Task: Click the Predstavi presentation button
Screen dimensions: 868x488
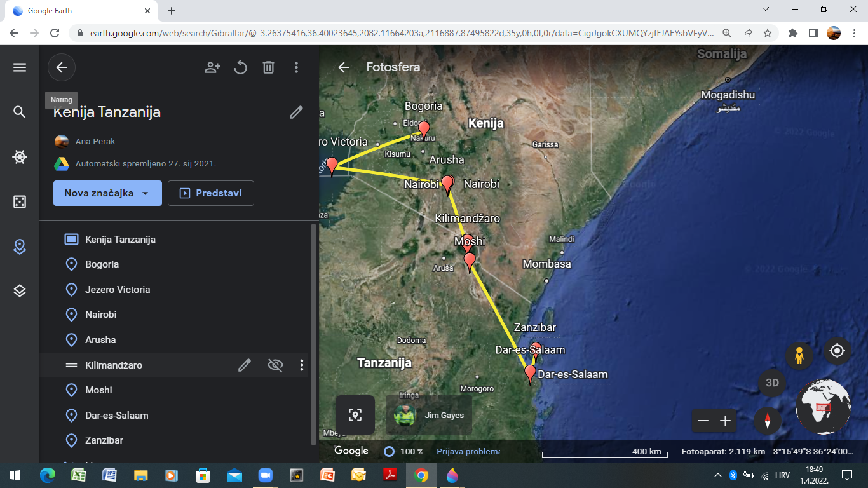Action: 211,193
